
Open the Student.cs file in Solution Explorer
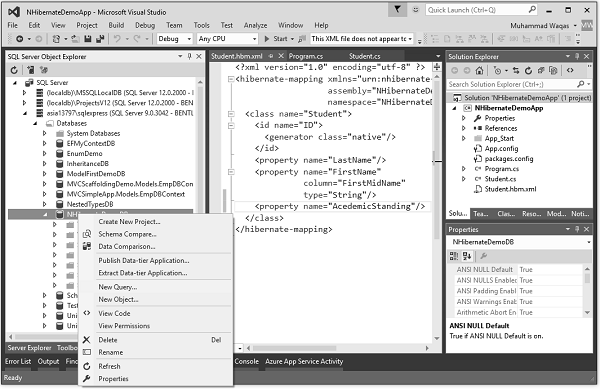pyautogui.click(x=500, y=179)
